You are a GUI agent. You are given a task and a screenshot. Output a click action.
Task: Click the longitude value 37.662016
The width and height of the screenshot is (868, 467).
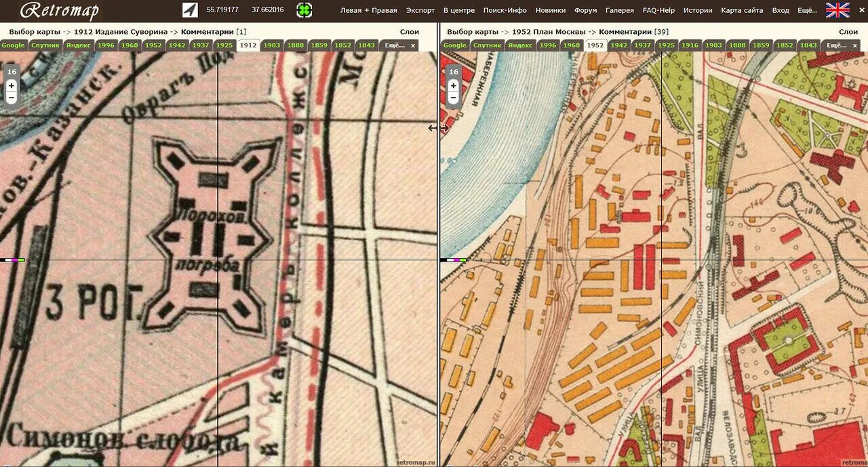coord(268,10)
